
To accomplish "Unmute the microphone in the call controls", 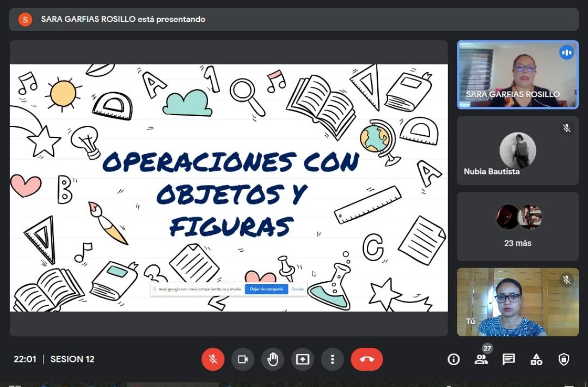I will [213, 359].
